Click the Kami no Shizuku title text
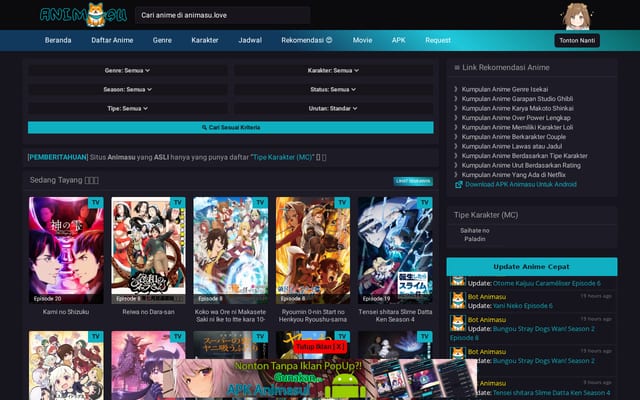 click(66, 312)
